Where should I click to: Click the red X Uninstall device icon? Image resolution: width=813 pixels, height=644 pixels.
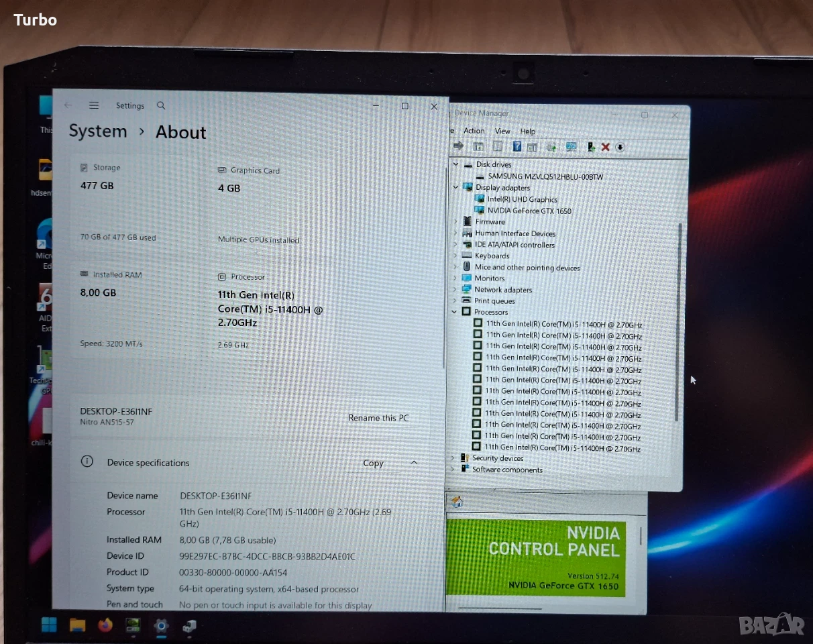click(605, 147)
